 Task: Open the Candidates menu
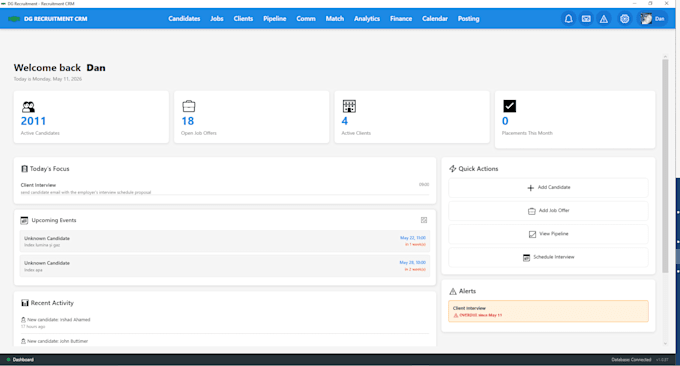coord(184,19)
